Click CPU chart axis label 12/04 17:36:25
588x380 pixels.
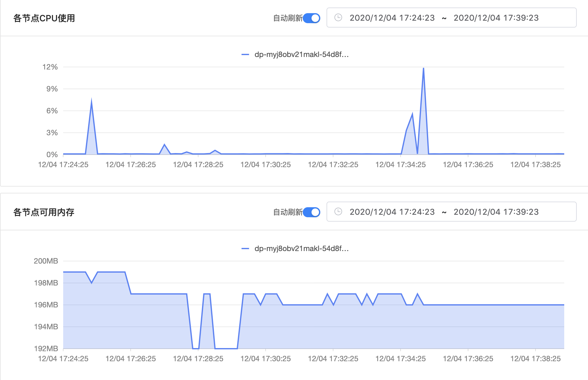click(468, 165)
